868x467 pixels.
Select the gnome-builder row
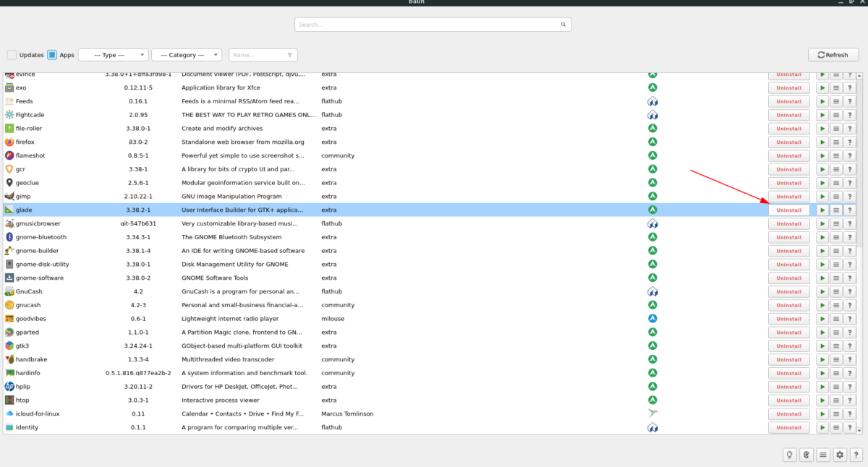(x=430, y=251)
